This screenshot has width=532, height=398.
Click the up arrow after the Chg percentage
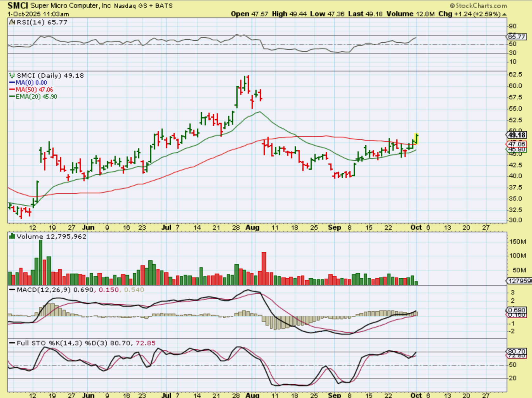(x=504, y=14)
